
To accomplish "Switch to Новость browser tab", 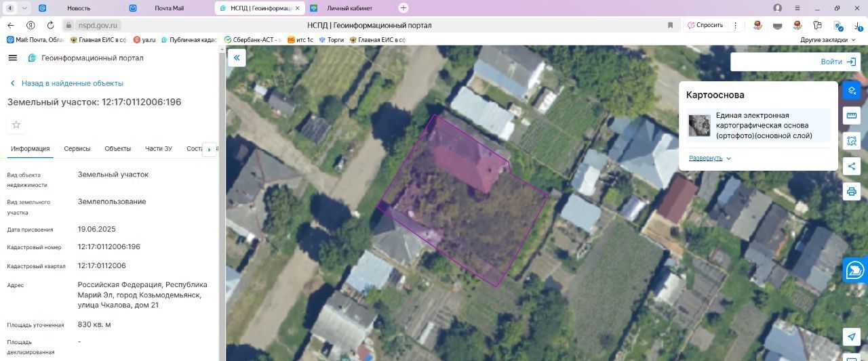I will pyautogui.click(x=79, y=8).
